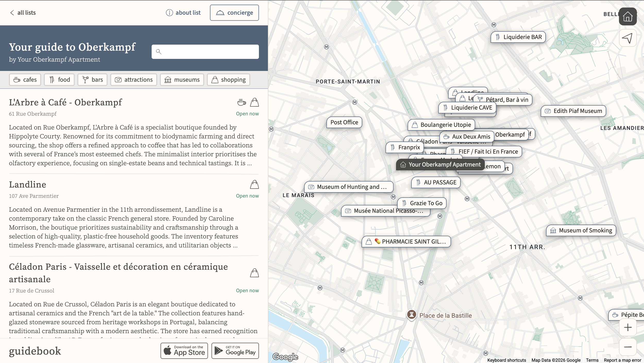Zoom in with the plus button
This screenshot has height=363, width=644.
(628, 327)
